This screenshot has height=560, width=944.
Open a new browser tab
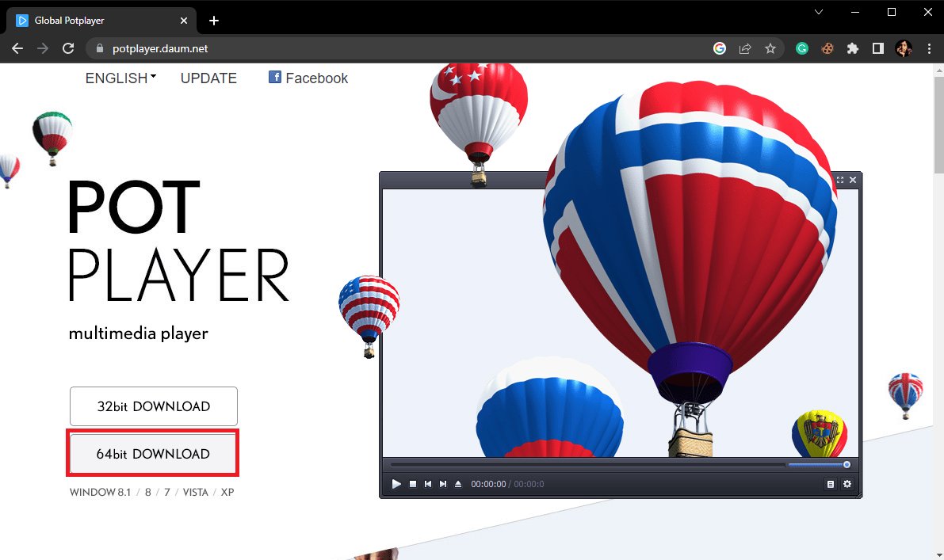pos(214,21)
